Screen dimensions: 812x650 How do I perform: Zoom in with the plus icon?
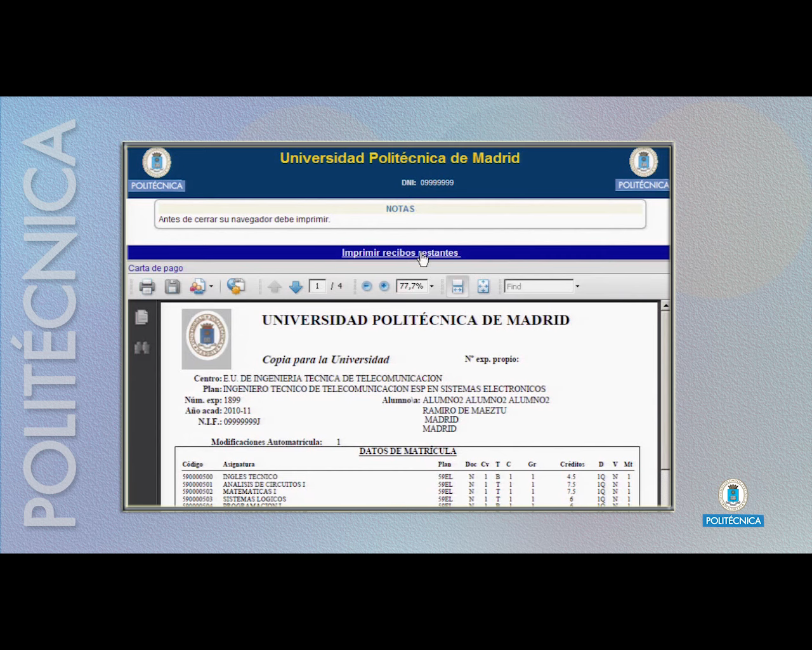pyautogui.click(x=384, y=286)
